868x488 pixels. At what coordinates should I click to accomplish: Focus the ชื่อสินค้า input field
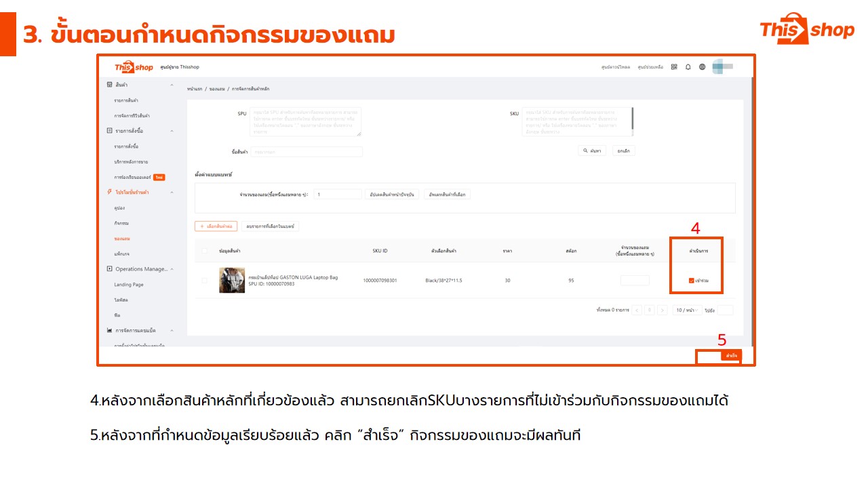point(307,152)
